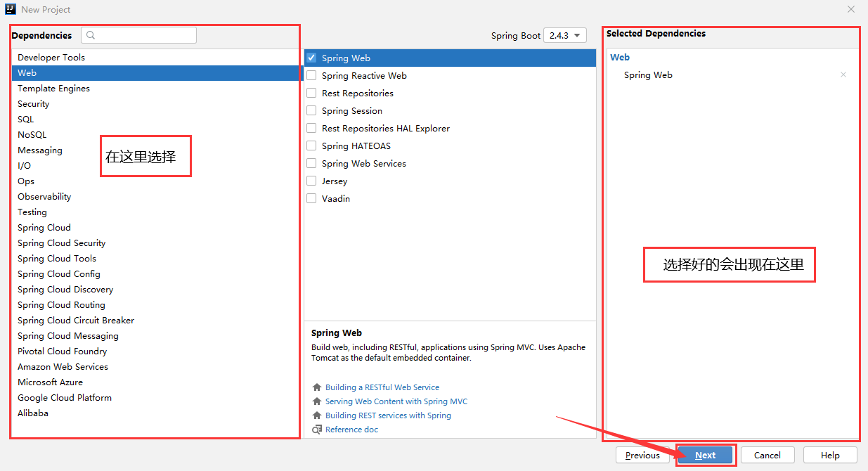Open the Security category
Viewport: 868px width, 471px height.
(156, 104)
